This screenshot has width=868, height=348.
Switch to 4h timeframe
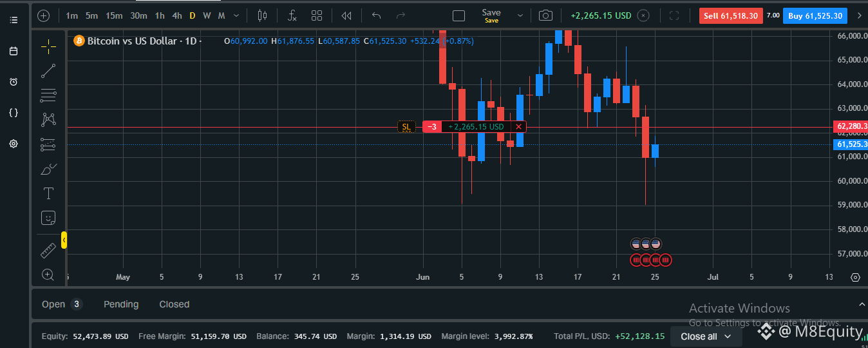176,15
